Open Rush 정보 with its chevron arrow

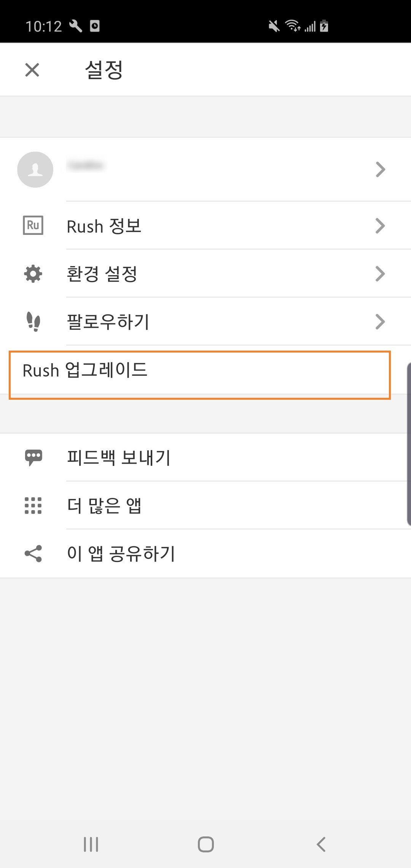point(380,225)
